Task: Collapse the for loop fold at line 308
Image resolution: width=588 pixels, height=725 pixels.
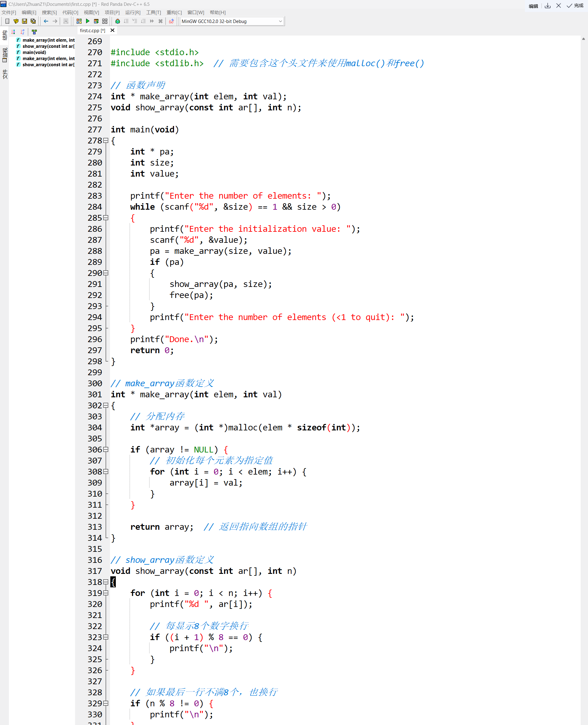Action: tap(106, 471)
